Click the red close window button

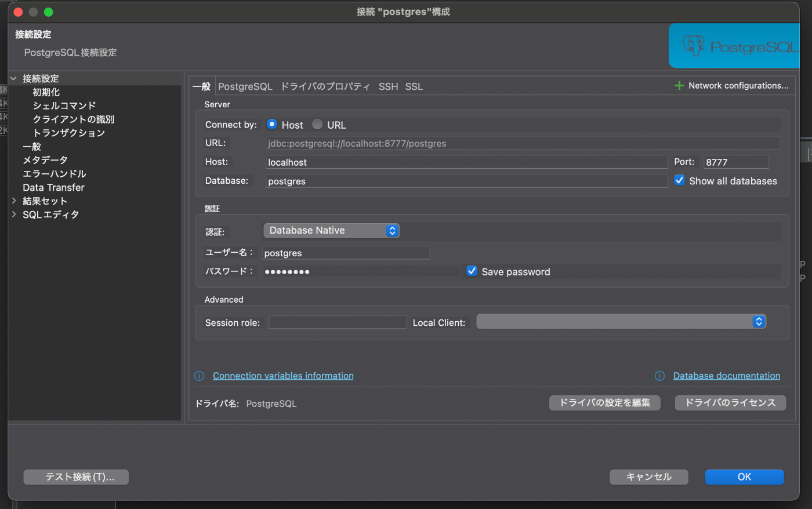(x=18, y=12)
